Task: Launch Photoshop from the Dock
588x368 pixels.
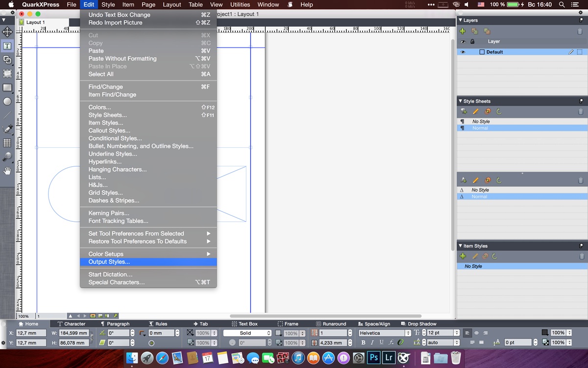Action: point(373,357)
